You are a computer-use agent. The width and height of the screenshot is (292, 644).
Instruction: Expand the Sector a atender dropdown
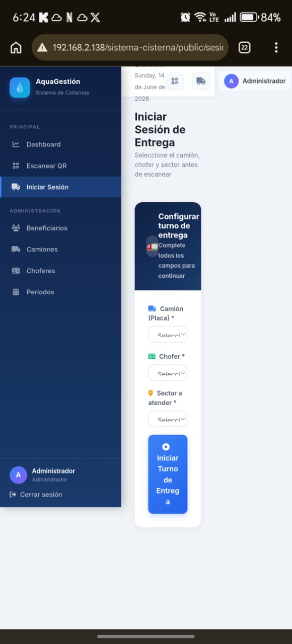coord(168,419)
